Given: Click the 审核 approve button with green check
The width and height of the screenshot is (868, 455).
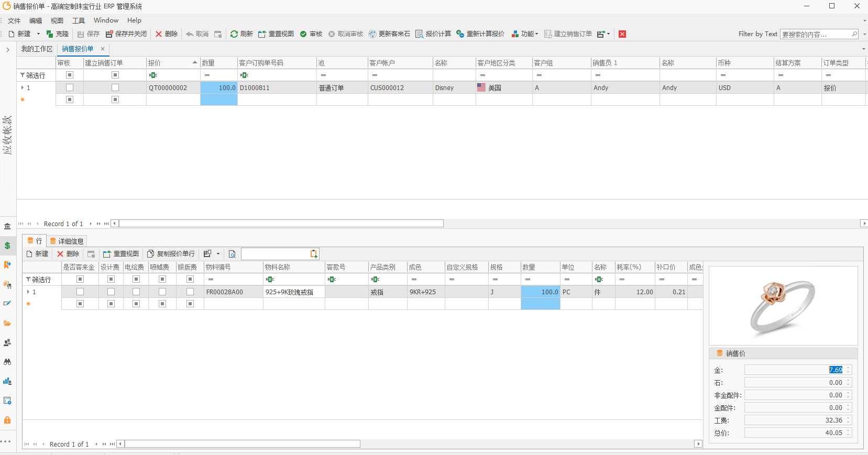Looking at the screenshot, I should click(x=303, y=34).
